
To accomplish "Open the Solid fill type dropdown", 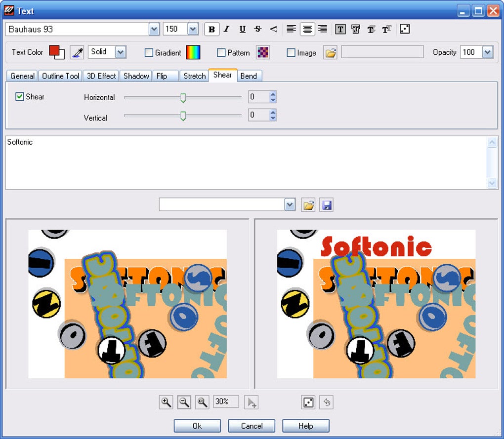I will [x=121, y=52].
